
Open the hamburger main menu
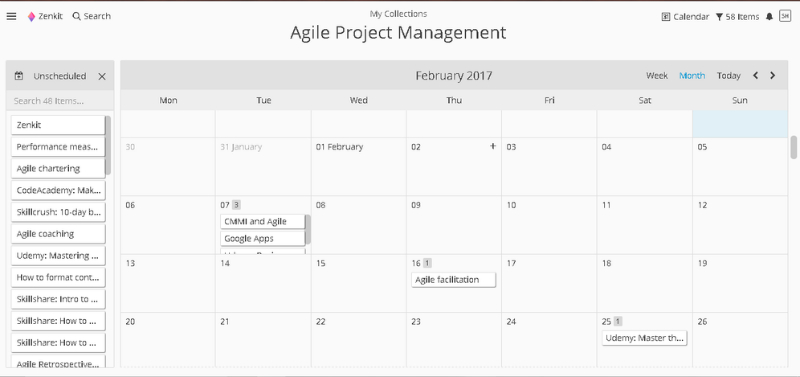pos(11,16)
